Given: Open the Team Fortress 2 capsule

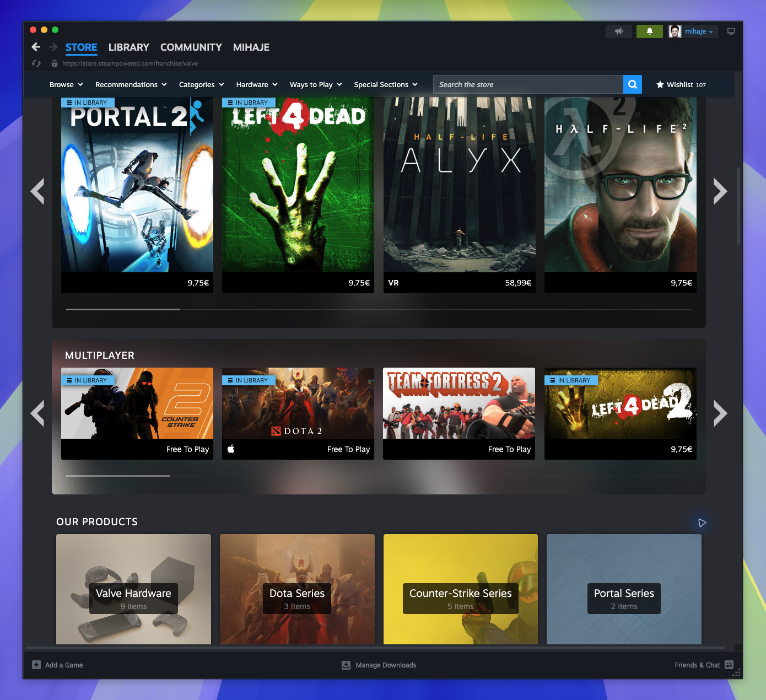Looking at the screenshot, I should [x=459, y=413].
